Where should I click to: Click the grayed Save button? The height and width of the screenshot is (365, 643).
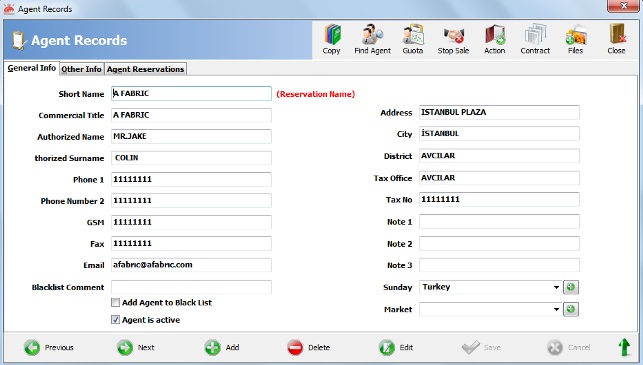click(481, 348)
